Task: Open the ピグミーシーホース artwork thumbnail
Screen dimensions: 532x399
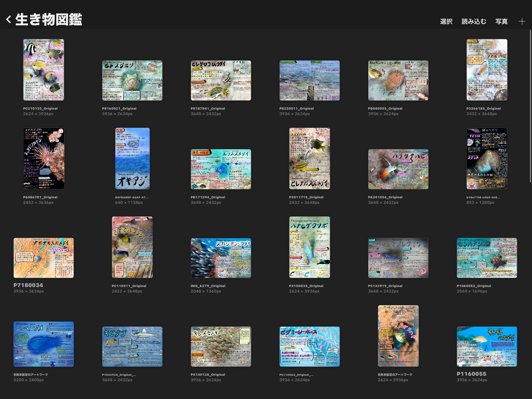Action: (x=310, y=347)
